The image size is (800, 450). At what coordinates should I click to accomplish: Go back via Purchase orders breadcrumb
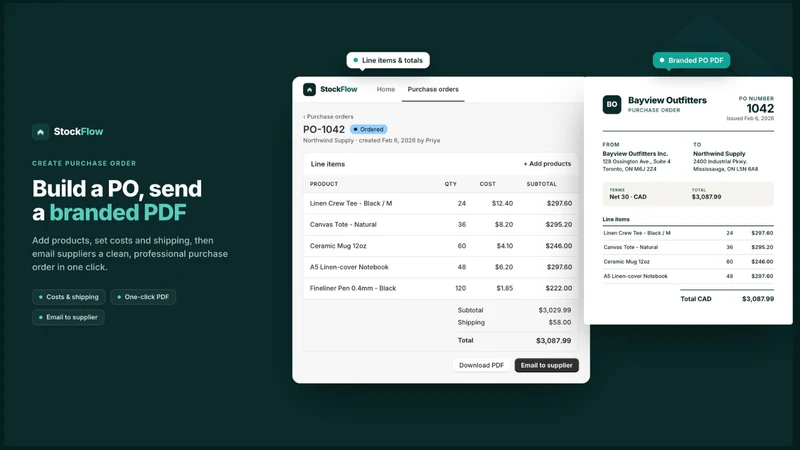[x=328, y=117]
